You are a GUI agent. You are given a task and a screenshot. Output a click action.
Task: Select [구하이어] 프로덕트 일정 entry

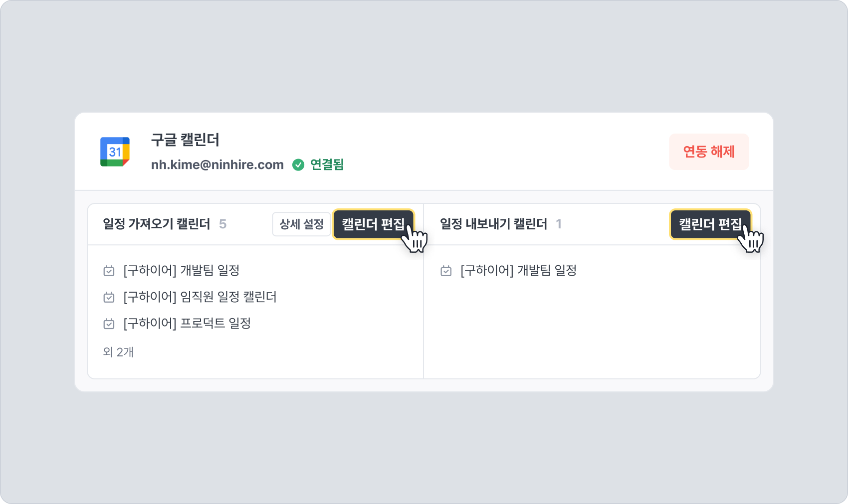coord(187,324)
